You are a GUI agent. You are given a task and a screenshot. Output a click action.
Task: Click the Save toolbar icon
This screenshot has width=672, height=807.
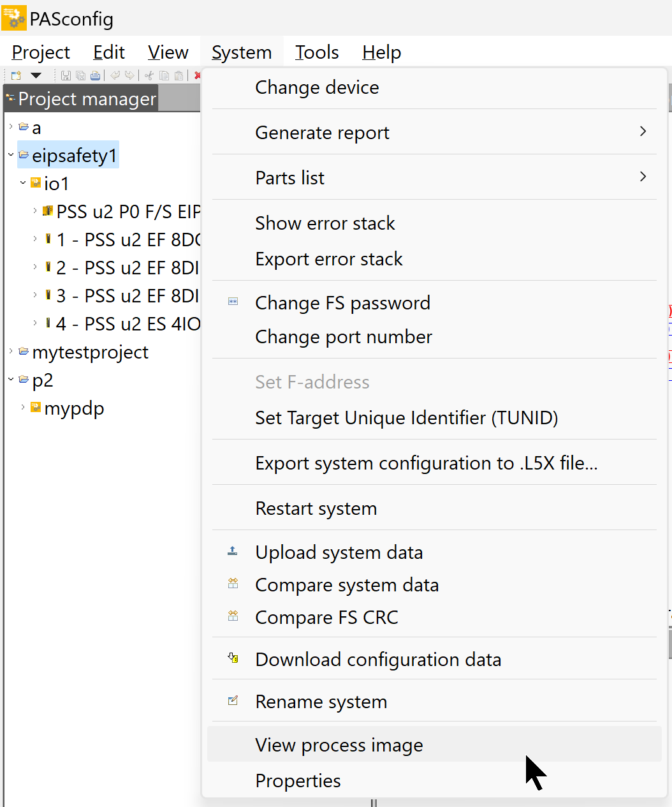point(66,75)
